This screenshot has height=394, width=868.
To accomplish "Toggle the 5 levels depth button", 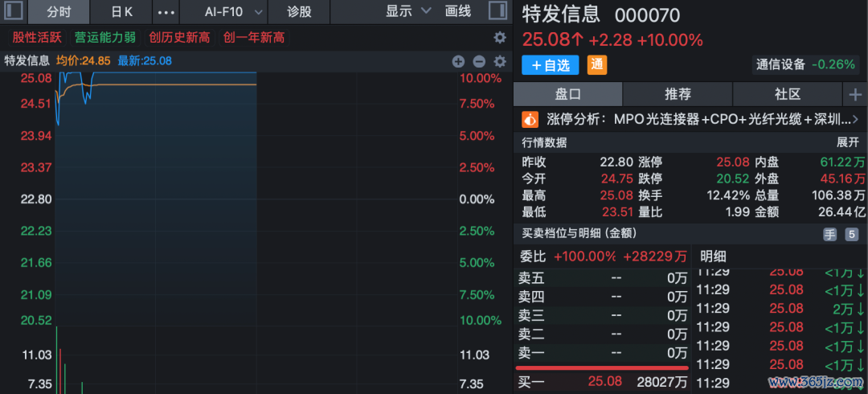I will pos(851,235).
